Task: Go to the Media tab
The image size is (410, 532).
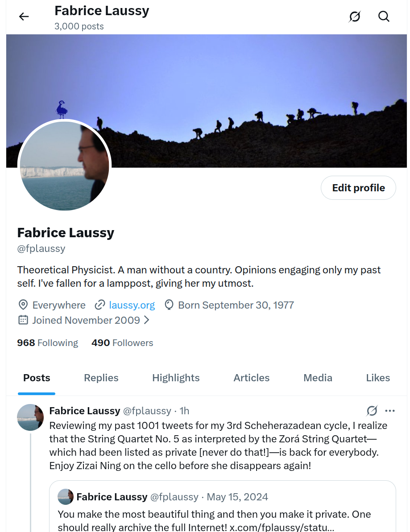Action: pos(318,378)
